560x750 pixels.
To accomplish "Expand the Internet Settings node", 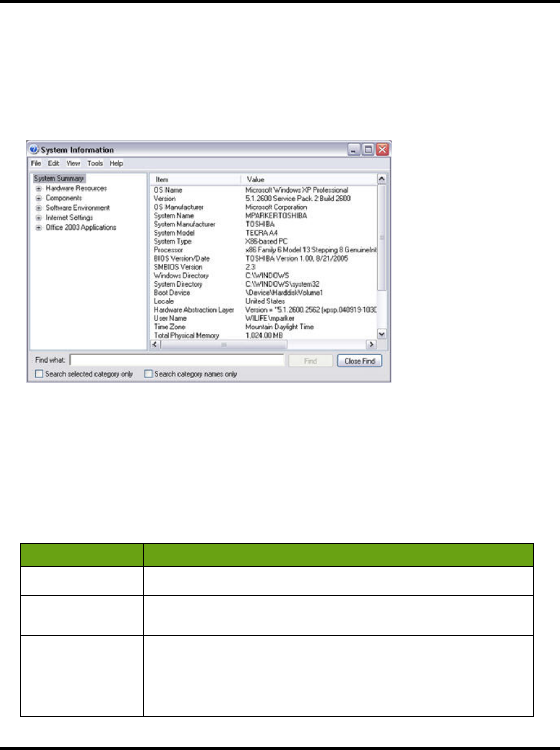I will tap(39, 218).
